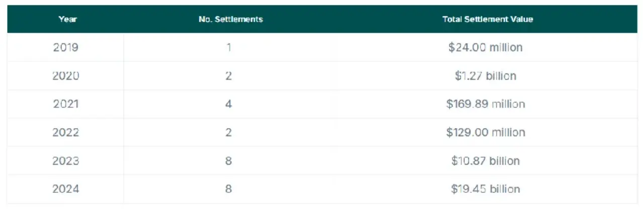Click settlements count for 2020 row

(x=230, y=76)
